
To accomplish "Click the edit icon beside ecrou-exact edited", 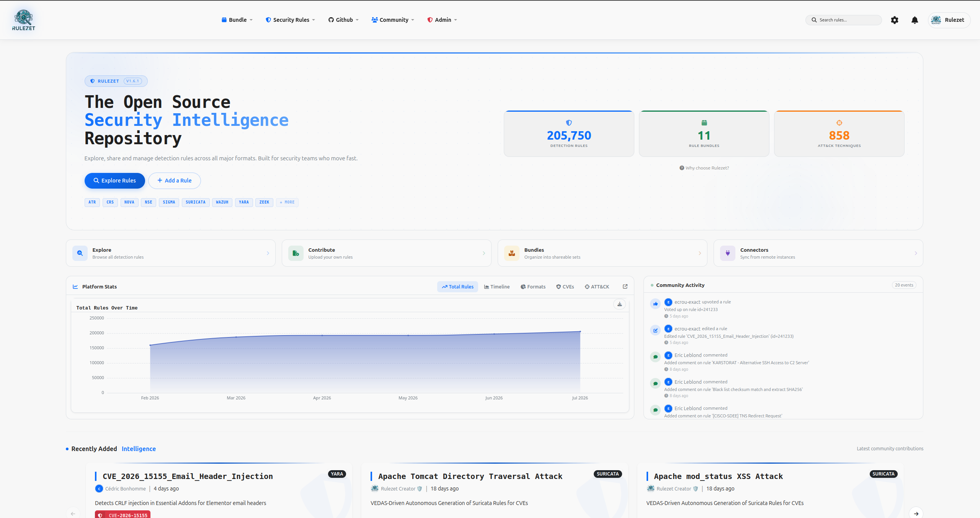I will coord(655,331).
